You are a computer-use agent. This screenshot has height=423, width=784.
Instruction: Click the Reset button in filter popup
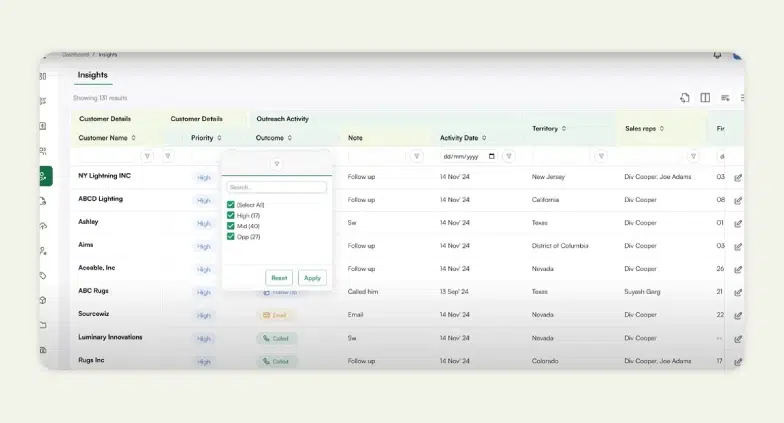pyautogui.click(x=279, y=278)
